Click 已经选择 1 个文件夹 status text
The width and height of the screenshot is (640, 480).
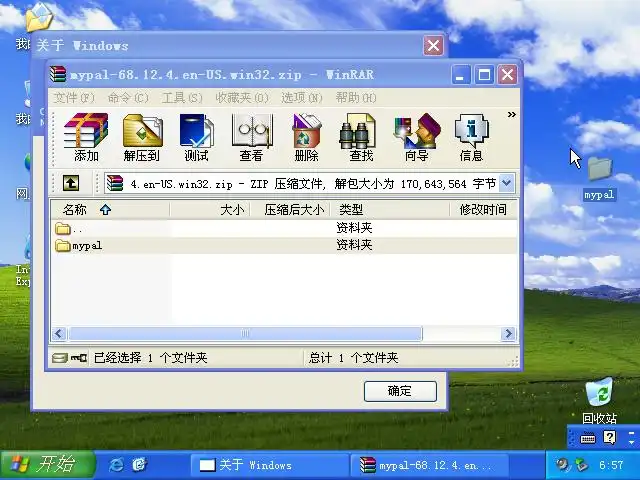[x=151, y=358]
